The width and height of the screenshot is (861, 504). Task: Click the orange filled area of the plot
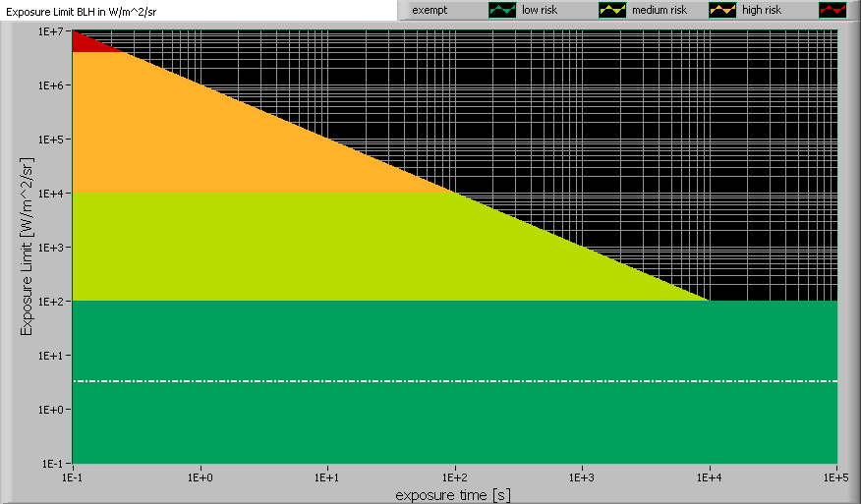click(197, 138)
